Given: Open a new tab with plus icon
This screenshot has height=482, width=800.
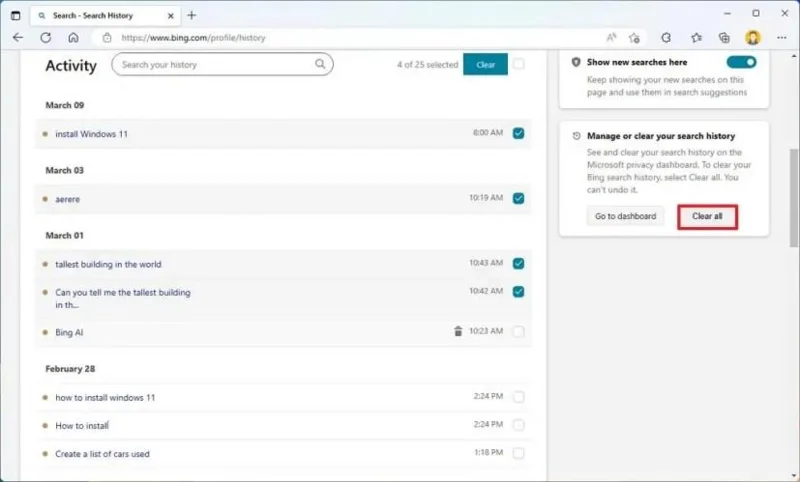Looking at the screenshot, I should [x=191, y=15].
